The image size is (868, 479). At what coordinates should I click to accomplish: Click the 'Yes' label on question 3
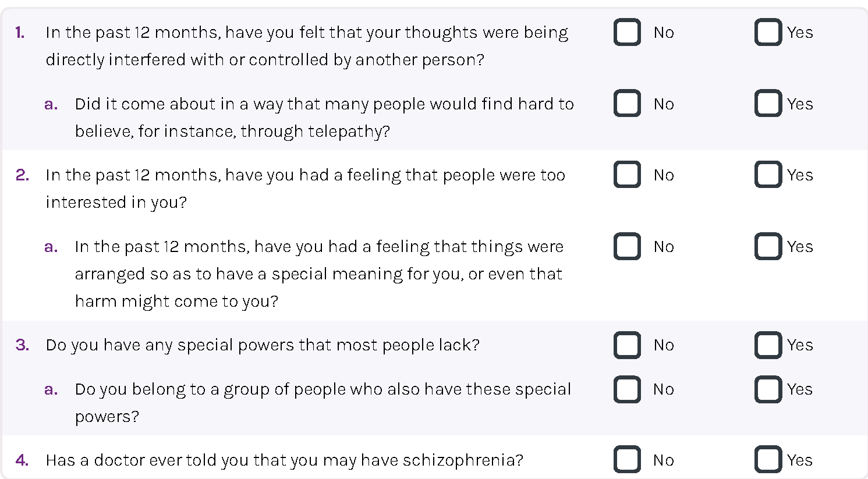click(x=800, y=345)
